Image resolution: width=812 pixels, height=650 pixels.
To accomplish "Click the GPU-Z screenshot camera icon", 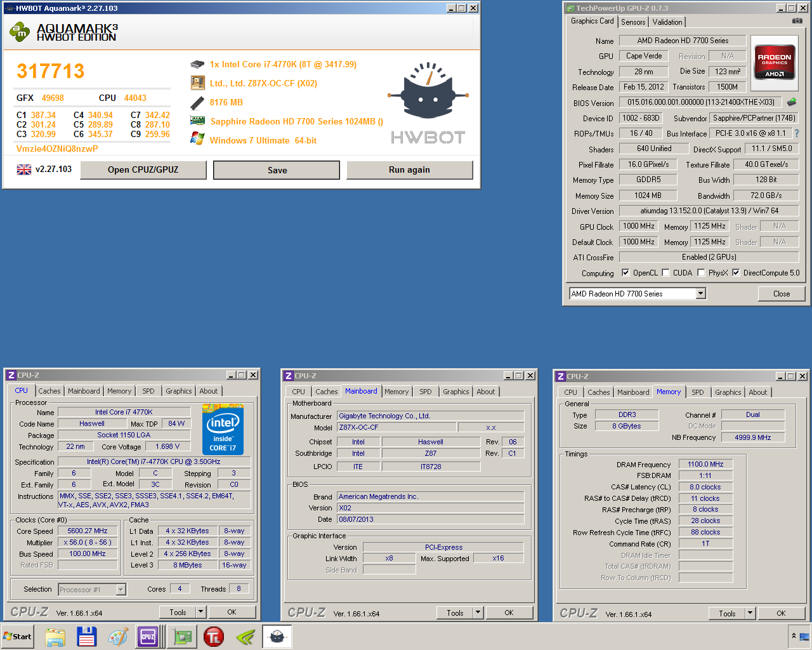I will tap(797, 21).
